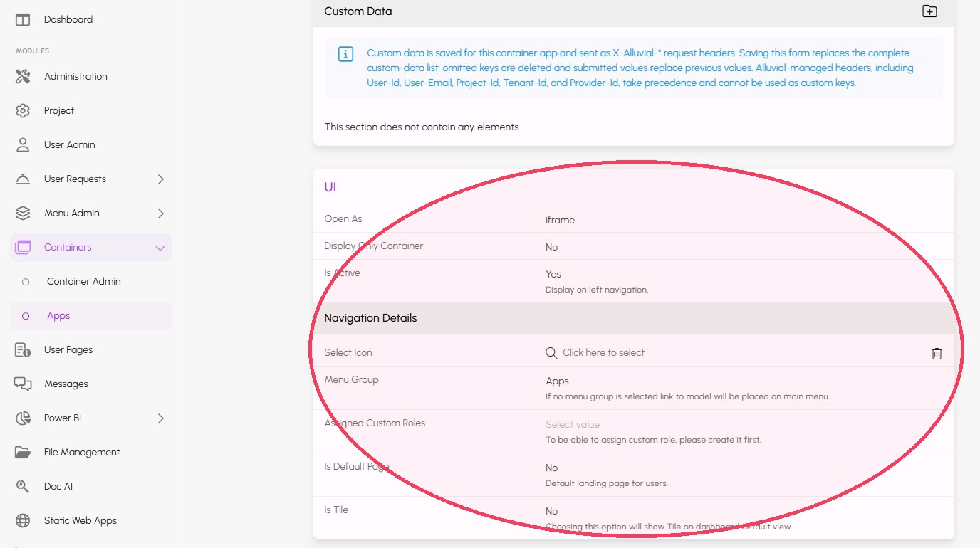Screen dimensions: 980x548
Task: Click the search icon beside Select Icon
Action: 551,352
